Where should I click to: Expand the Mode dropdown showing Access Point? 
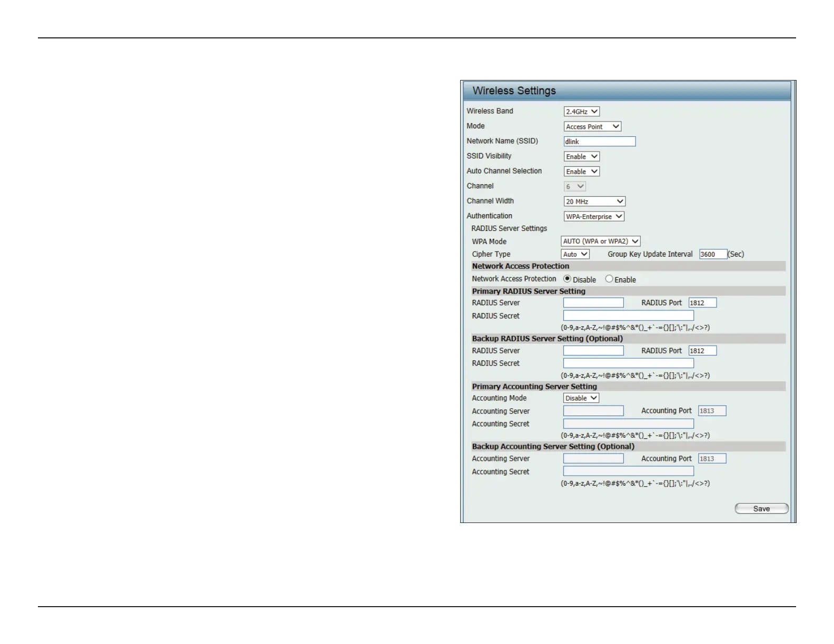pos(592,127)
